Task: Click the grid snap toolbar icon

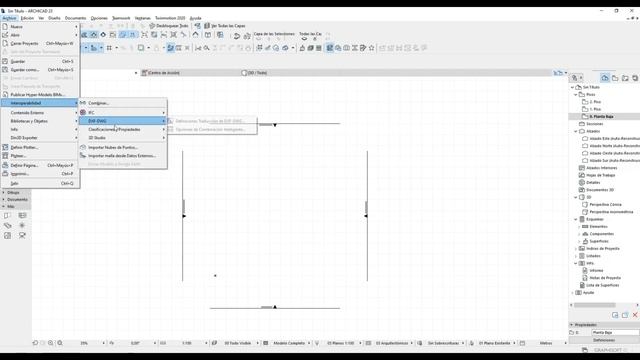Action: pyautogui.click(x=109, y=48)
